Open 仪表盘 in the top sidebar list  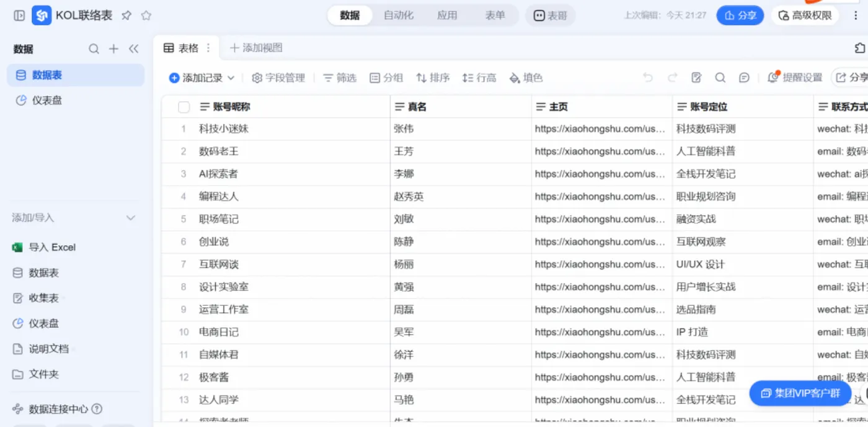(x=76, y=100)
